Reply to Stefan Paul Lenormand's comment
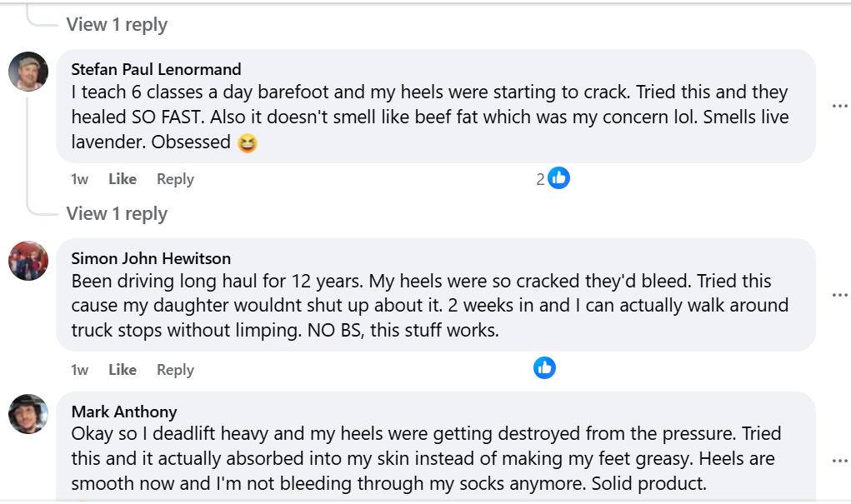The width and height of the screenshot is (851, 504). (175, 179)
